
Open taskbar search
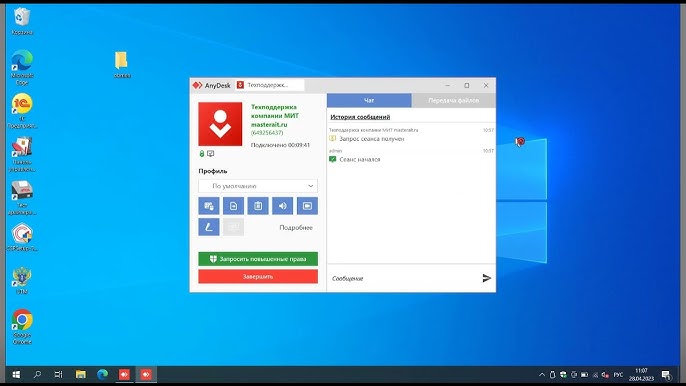(x=38, y=375)
